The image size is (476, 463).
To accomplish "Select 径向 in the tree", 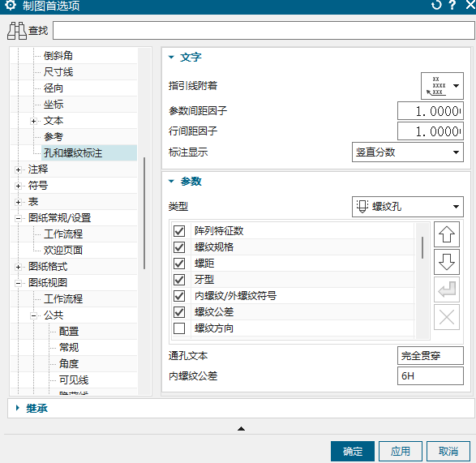I will (x=54, y=88).
